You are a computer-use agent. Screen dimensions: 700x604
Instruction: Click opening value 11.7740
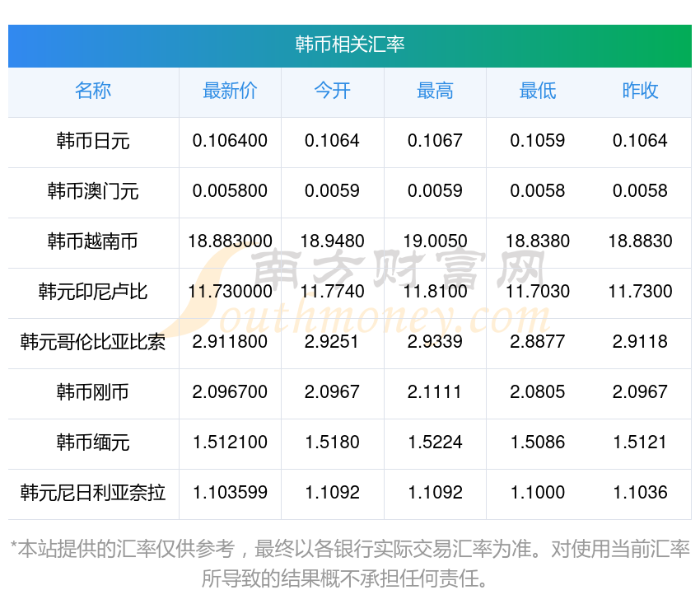332,292
